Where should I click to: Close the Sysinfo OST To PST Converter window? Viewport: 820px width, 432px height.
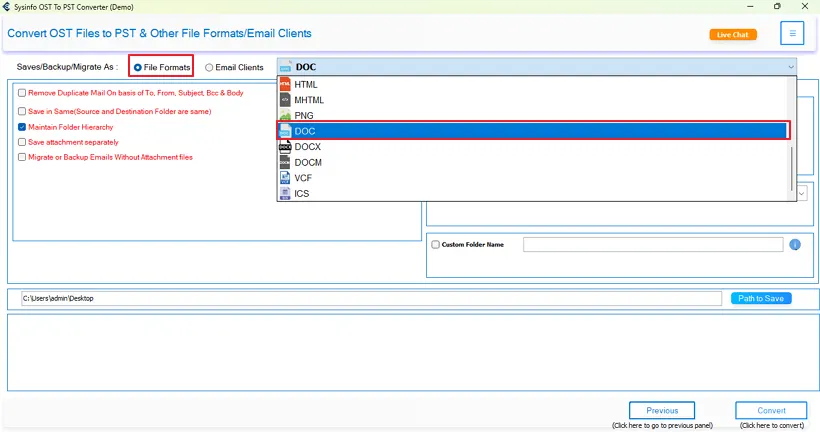coord(805,6)
